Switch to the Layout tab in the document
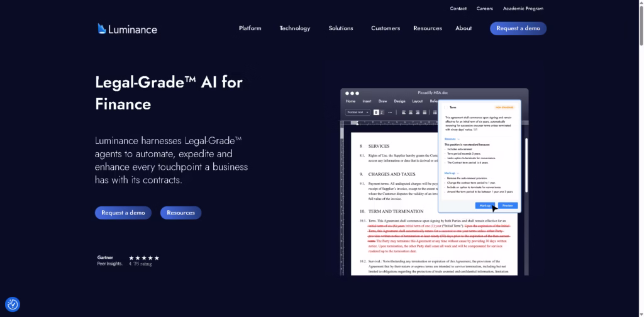 point(418,101)
